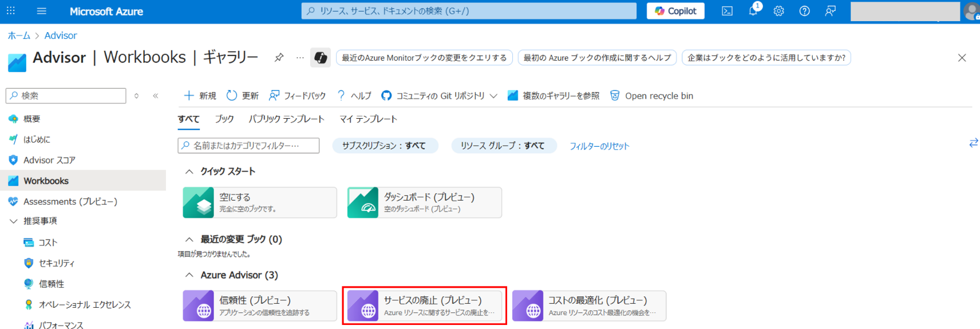
Task: Open the feedback person icon in header
Action: point(830,11)
